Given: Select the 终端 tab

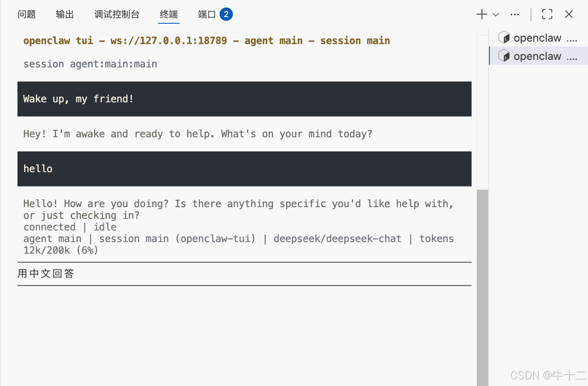Looking at the screenshot, I should [x=169, y=15].
